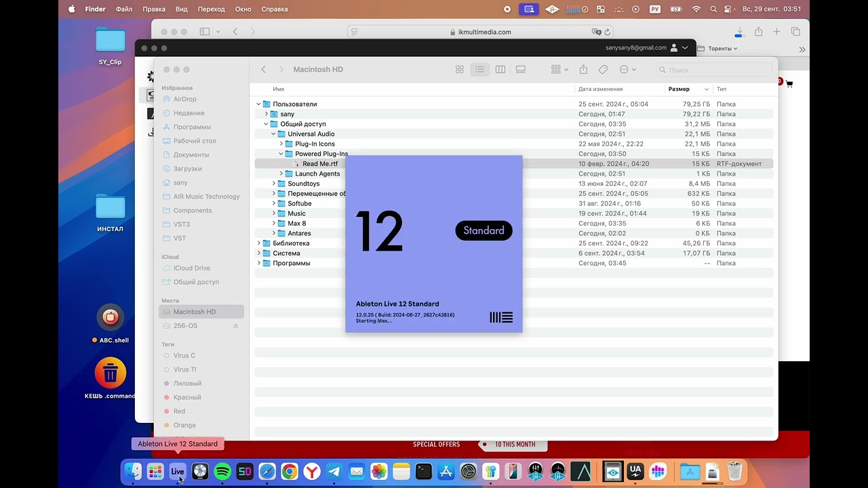Expand the Библиотека folder

[258, 243]
